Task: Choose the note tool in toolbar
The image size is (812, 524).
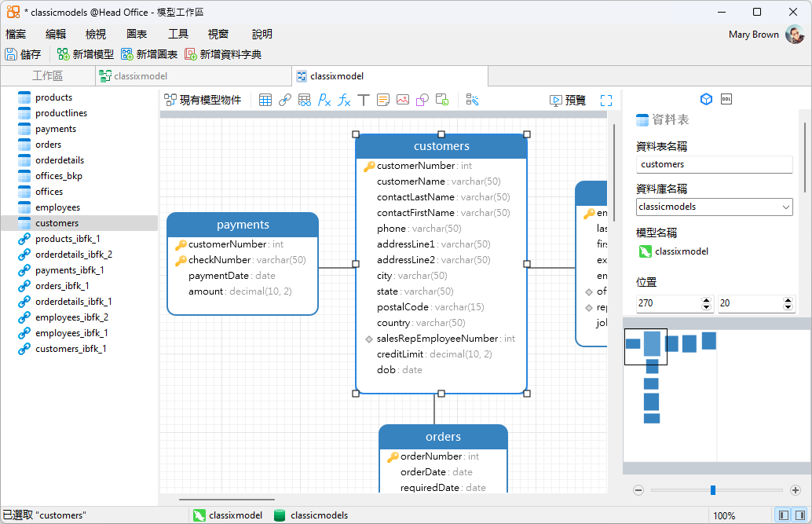Action: (x=383, y=100)
